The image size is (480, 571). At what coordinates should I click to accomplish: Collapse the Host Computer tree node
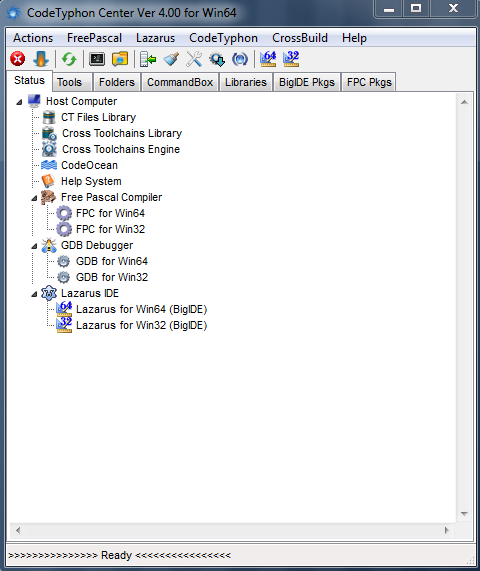19,102
